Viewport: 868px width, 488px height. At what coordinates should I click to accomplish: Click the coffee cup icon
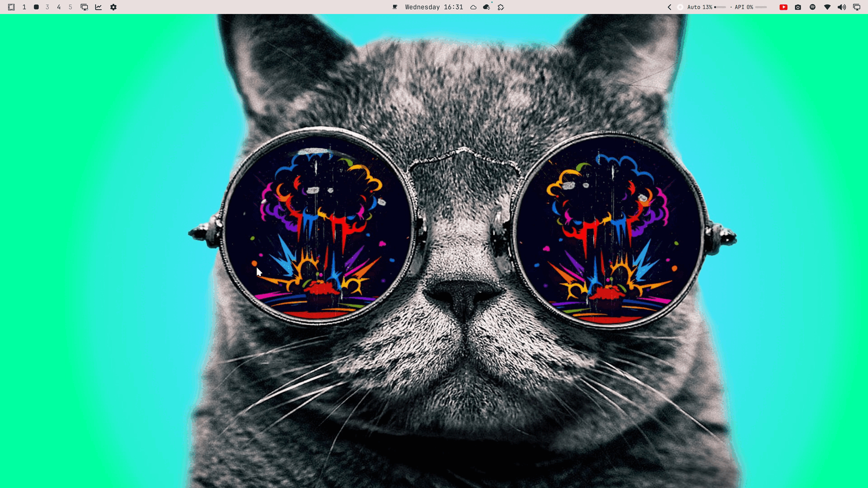coord(395,7)
